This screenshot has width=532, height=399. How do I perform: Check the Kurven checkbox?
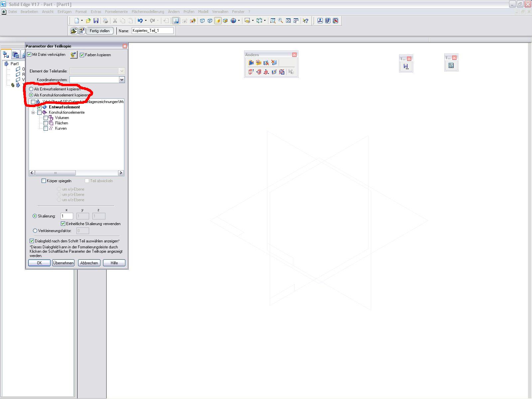[46, 128]
